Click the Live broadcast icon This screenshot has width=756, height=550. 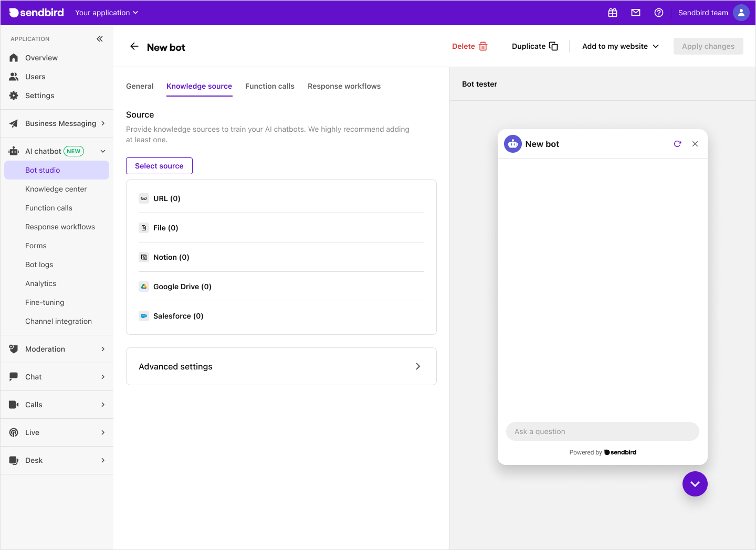pyautogui.click(x=14, y=432)
